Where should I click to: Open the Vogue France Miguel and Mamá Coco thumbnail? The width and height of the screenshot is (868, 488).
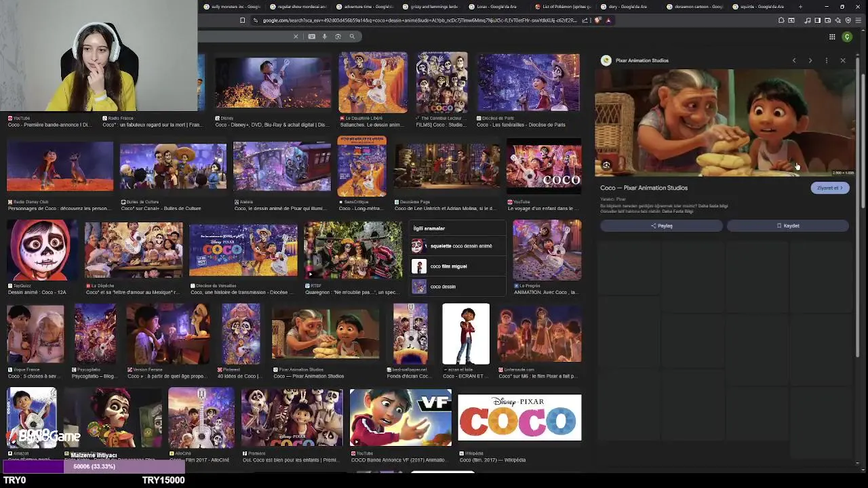click(x=35, y=333)
